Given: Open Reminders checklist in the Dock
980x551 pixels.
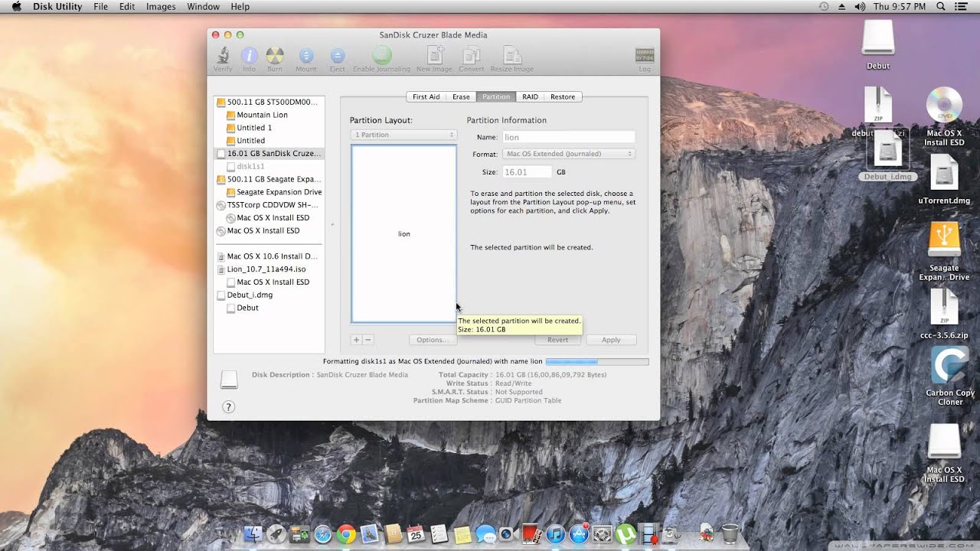Looking at the screenshot, I should [x=439, y=533].
